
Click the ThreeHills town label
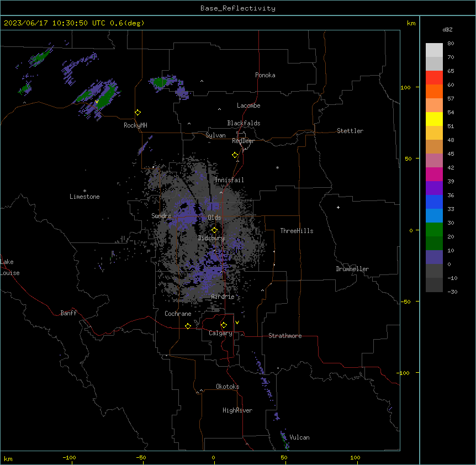tap(297, 231)
